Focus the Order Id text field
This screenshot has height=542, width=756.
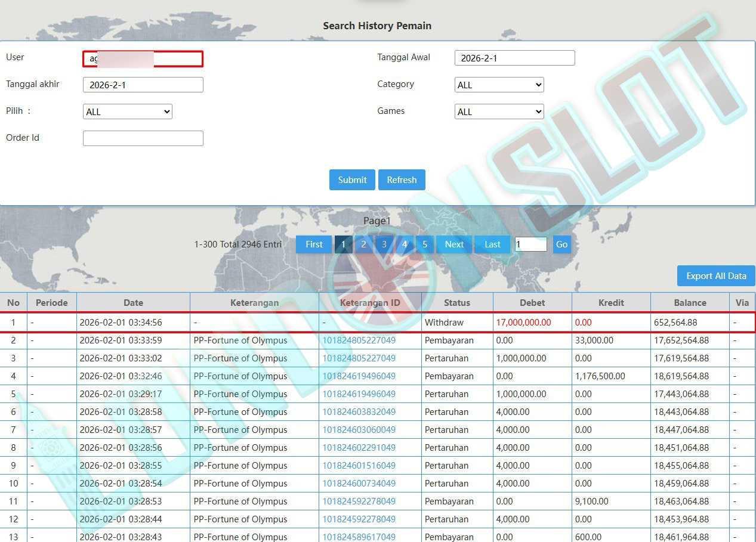(x=143, y=138)
